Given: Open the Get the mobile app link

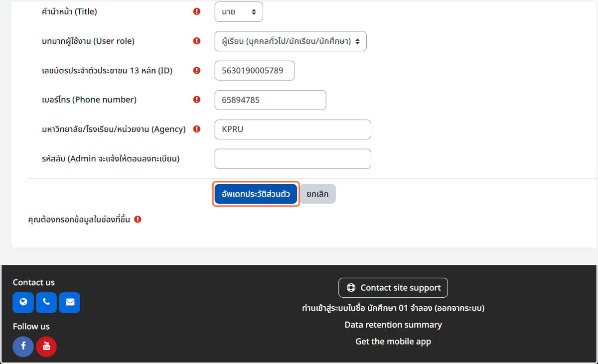Looking at the screenshot, I should [x=393, y=342].
